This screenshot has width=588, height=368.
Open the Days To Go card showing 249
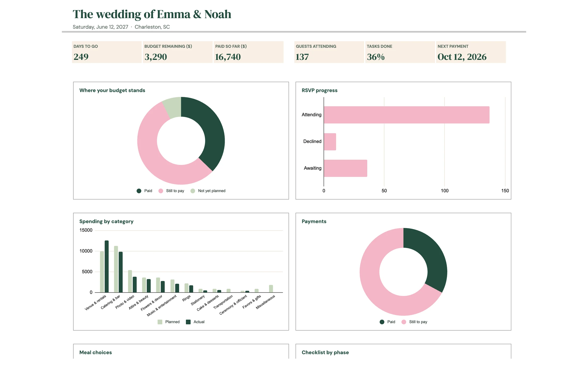tap(107, 52)
